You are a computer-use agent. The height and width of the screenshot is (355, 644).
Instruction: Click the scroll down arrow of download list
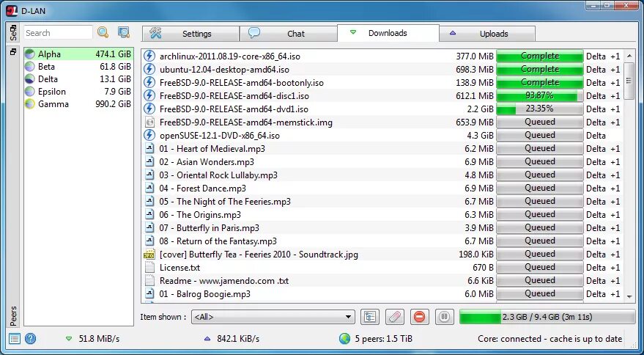coord(629,296)
